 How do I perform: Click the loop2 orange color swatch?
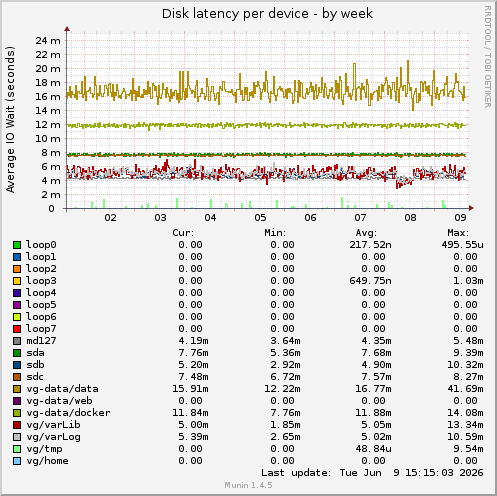pyautogui.click(x=17, y=269)
